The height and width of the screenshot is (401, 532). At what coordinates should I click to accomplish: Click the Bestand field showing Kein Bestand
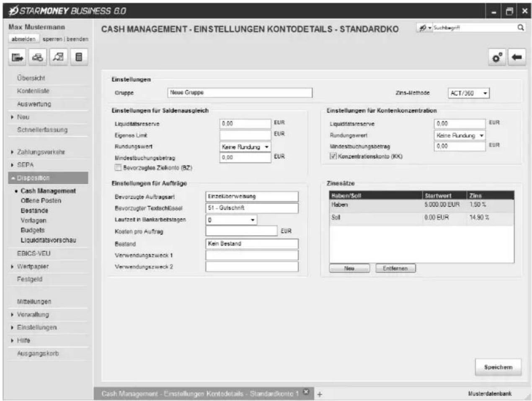coord(252,243)
